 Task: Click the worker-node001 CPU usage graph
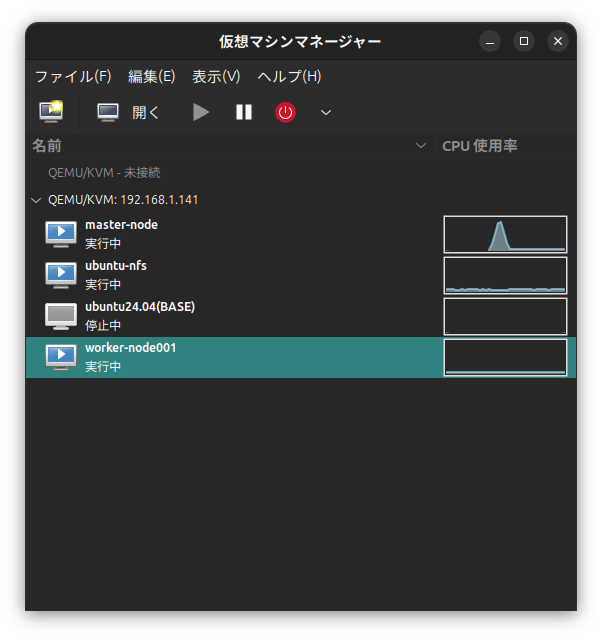(505, 357)
